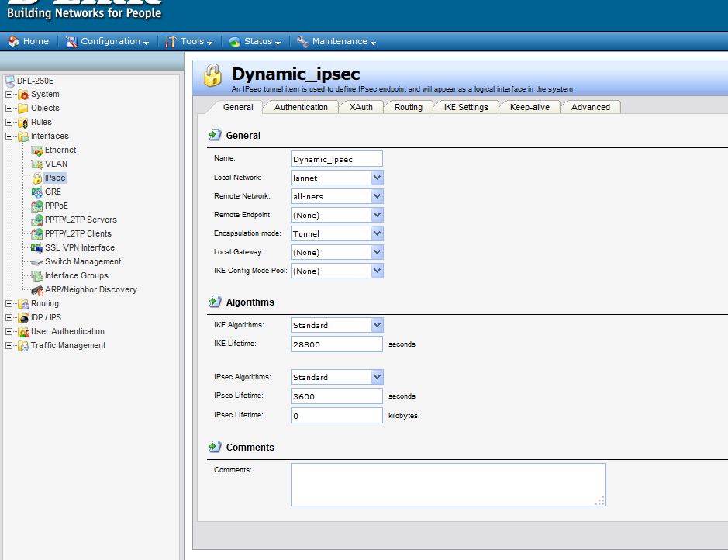Screen dimensions: 728x560
Task: Open the Encapsulation mode dropdown
Action: pyautogui.click(x=377, y=233)
